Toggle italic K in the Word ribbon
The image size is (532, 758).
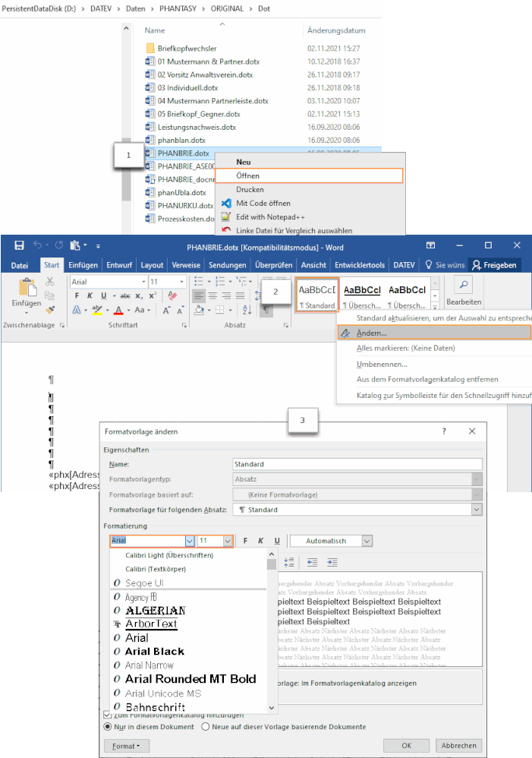(x=90, y=296)
